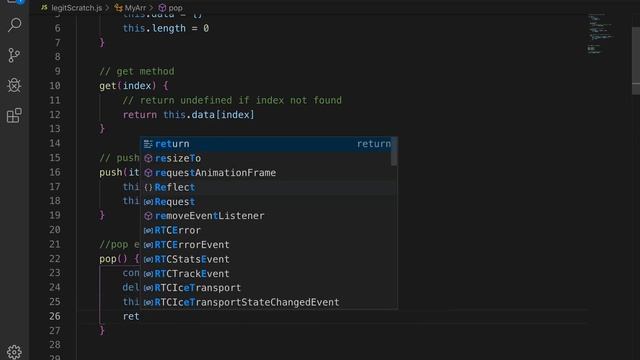
Task: Open the Source Control view
Action: (x=14, y=55)
